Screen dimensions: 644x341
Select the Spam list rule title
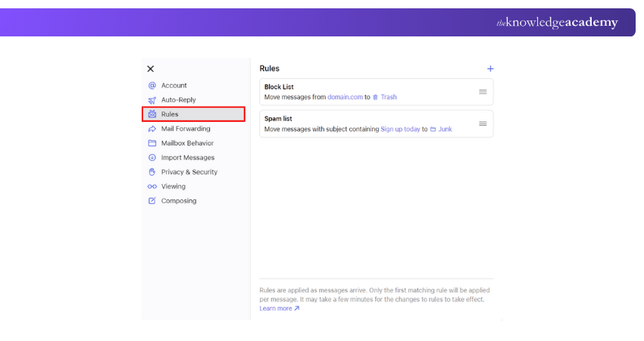[x=278, y=118]
